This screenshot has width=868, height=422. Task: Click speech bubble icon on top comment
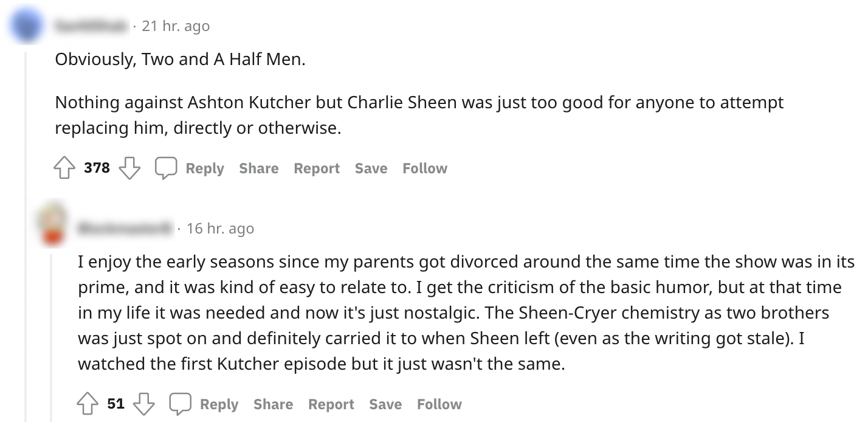(x=165, y=168)
